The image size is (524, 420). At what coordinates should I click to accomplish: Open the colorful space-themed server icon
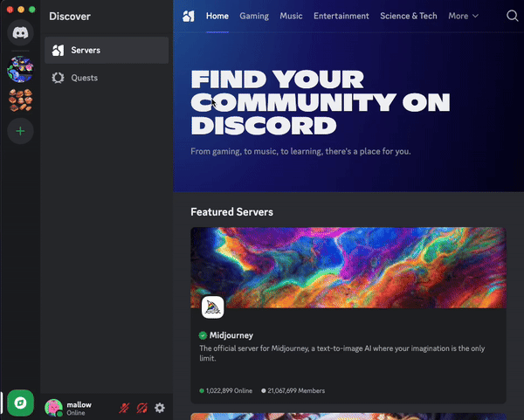pyautogui.click(x=20, y=69)
